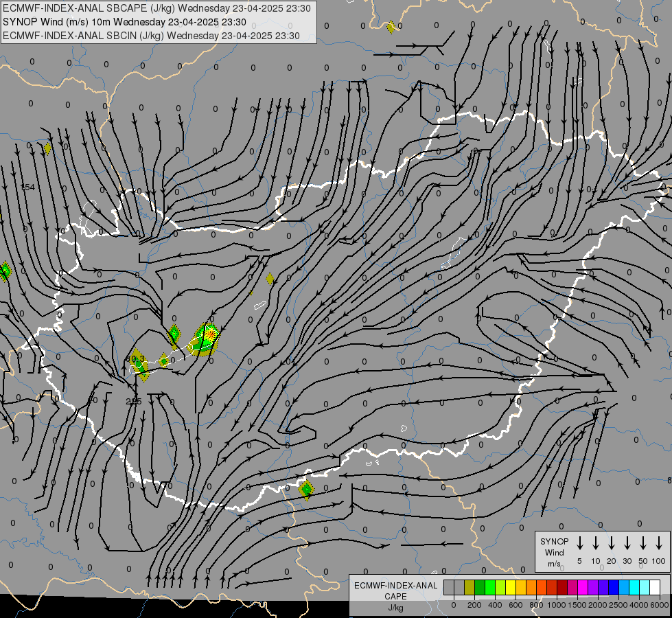Image resolution: width=672 pixels, height=618 pixels.
Task: Click the J/kg unit label in legend
Action: point(395,608)
